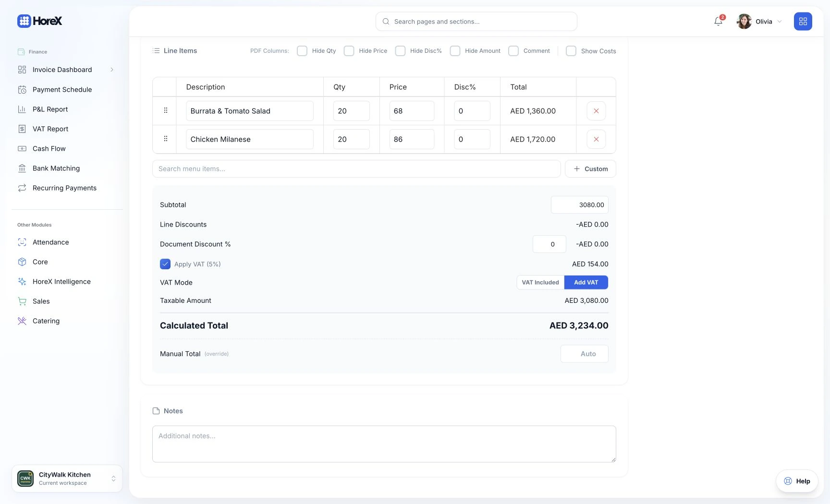Screen dimensions: 830x504
Task: Click the Payment Schedule calendar icon
Action: tap(22, 89)
